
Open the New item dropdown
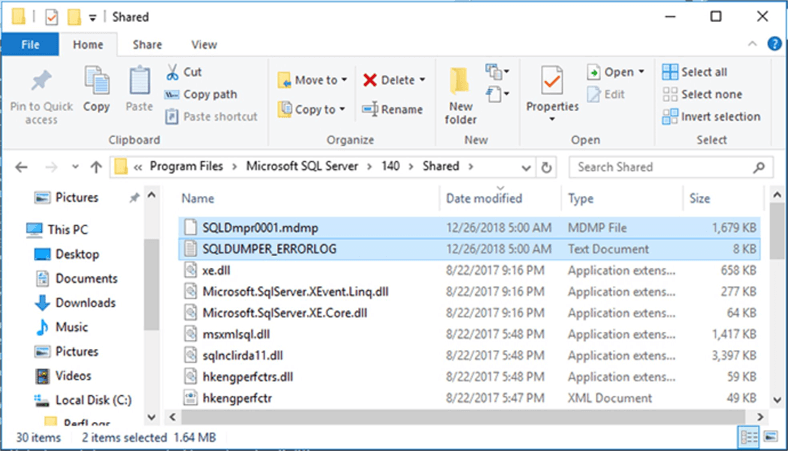point(498,72)
